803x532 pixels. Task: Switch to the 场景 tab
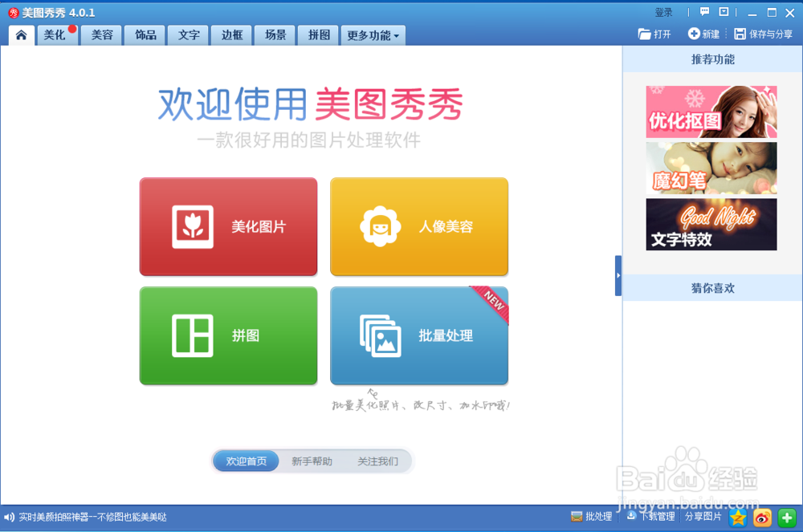tap(275, 35)
